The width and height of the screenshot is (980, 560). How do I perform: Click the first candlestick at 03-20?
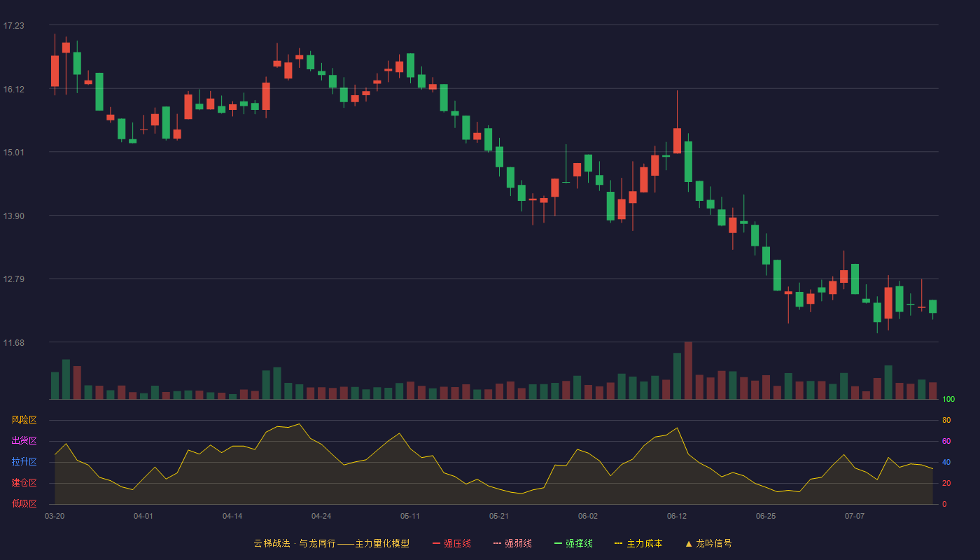pyautogui.click(x=55, y=71)
